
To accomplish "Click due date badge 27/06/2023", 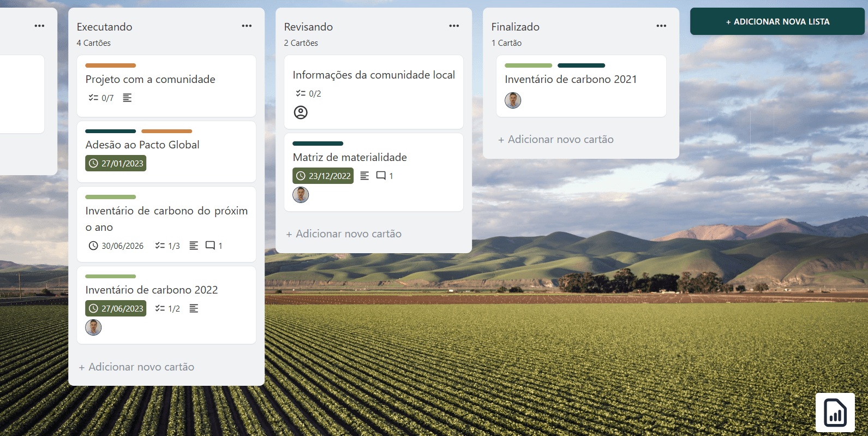I will point(116,308).
